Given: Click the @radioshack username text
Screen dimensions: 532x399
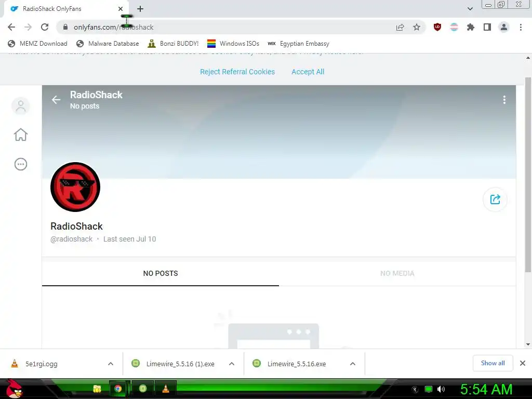Looking at the screenshot, I should coord(71,239).
